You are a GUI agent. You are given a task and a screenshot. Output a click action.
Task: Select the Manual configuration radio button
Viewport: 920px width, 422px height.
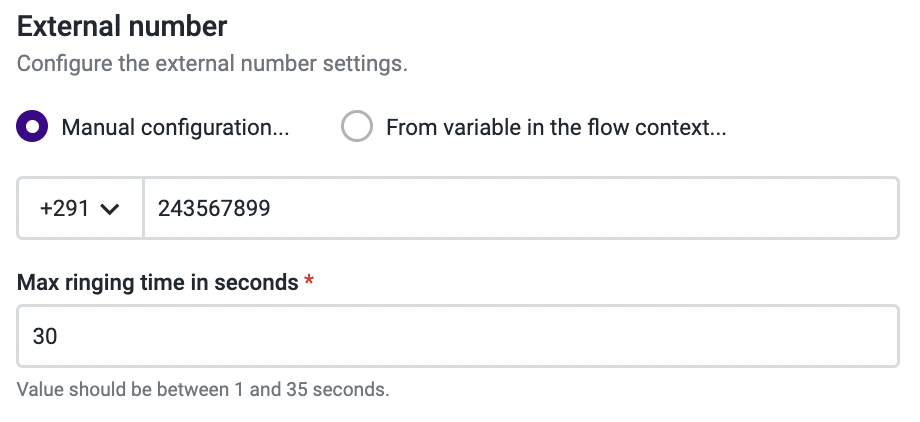click(x=33, y=128)
